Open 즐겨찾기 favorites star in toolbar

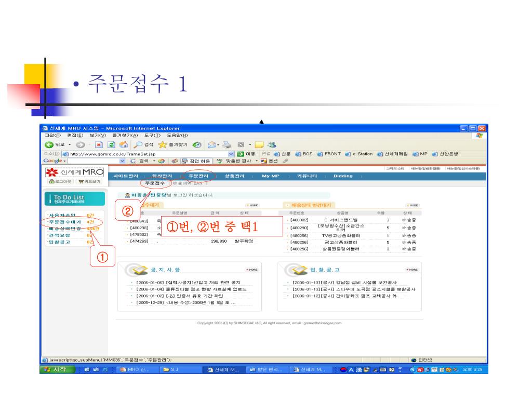point(172,144)
